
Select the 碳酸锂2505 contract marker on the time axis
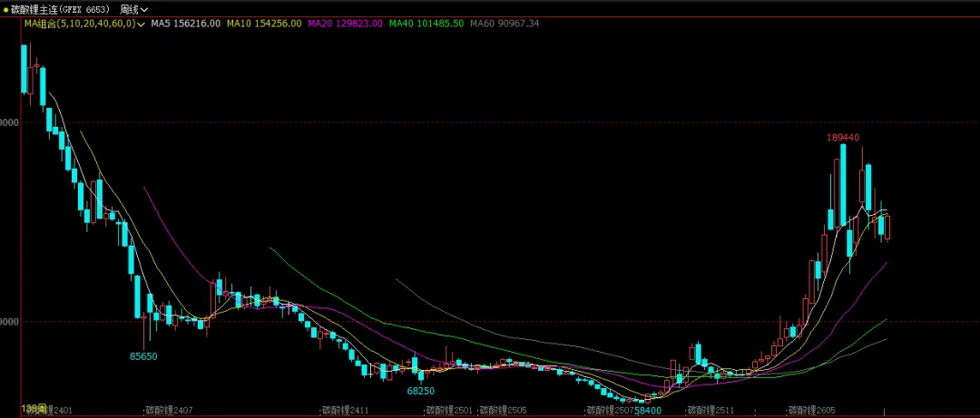point(503,411)
